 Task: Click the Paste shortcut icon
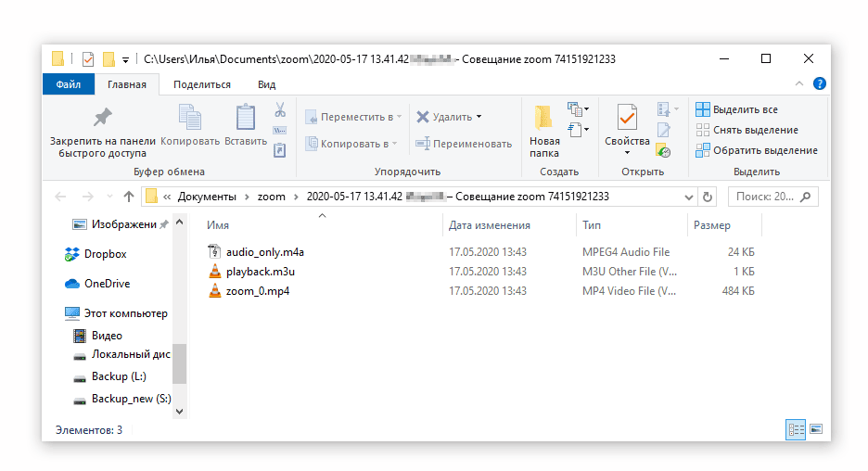280,150
